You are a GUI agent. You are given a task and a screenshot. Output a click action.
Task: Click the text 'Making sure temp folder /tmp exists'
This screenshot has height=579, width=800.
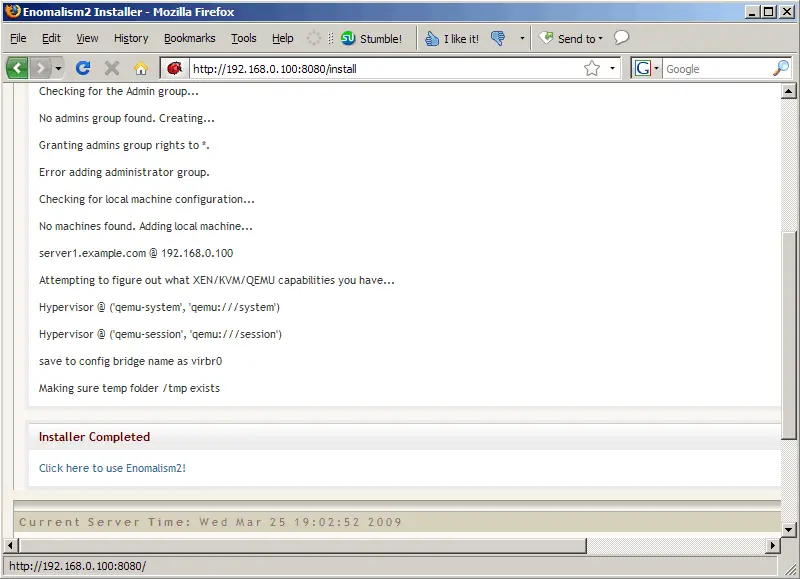tap(129, 388)
